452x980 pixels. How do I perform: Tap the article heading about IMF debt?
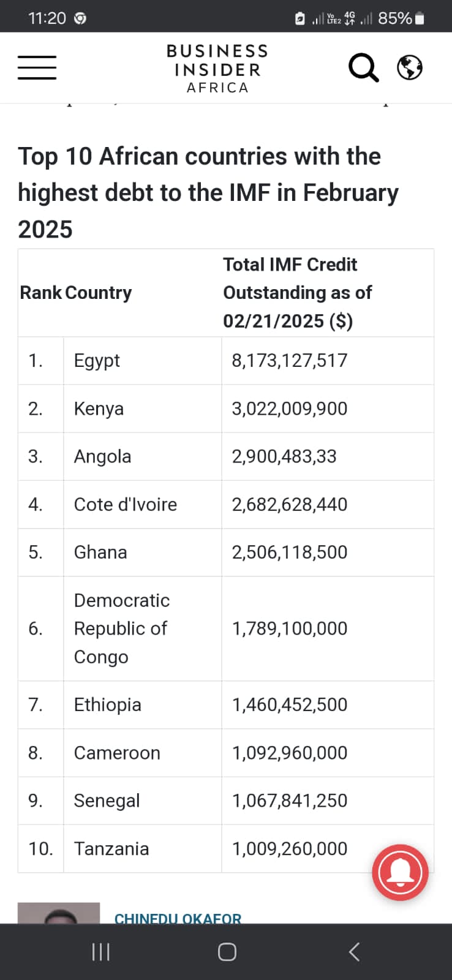[208, 192]
